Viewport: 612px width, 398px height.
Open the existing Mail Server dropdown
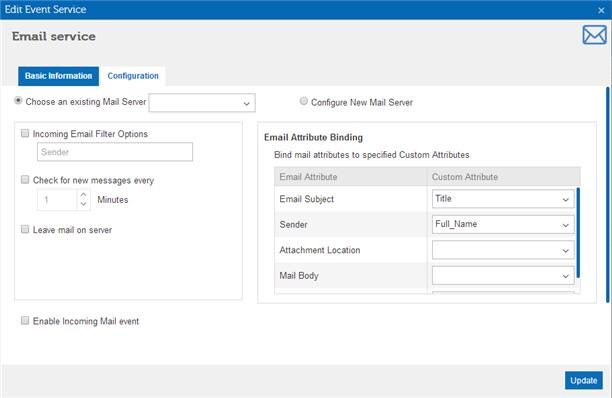point(202,103)
